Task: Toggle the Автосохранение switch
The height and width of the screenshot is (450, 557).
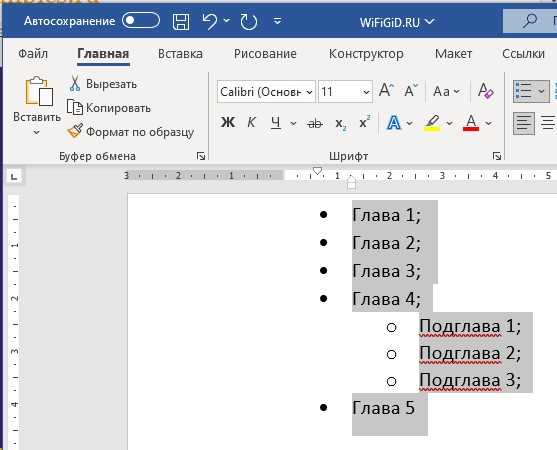Action: click(x=141, y=21)
